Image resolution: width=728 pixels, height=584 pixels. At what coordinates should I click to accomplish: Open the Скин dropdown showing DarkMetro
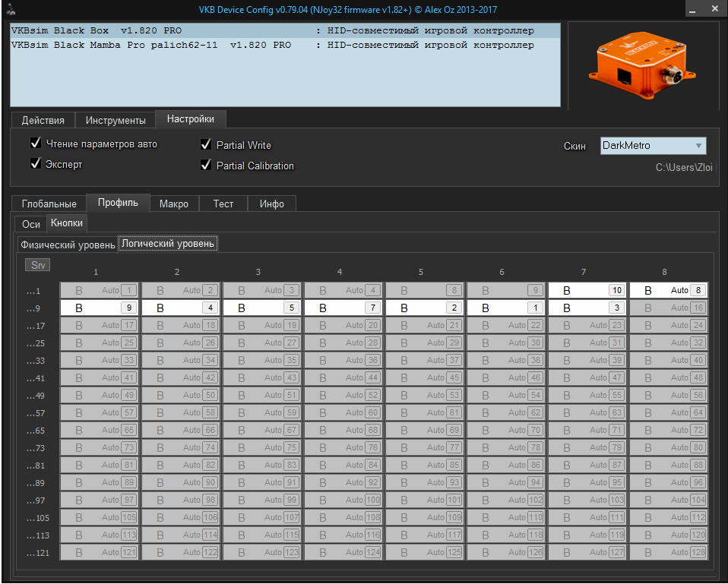click(x=653, y=146)
